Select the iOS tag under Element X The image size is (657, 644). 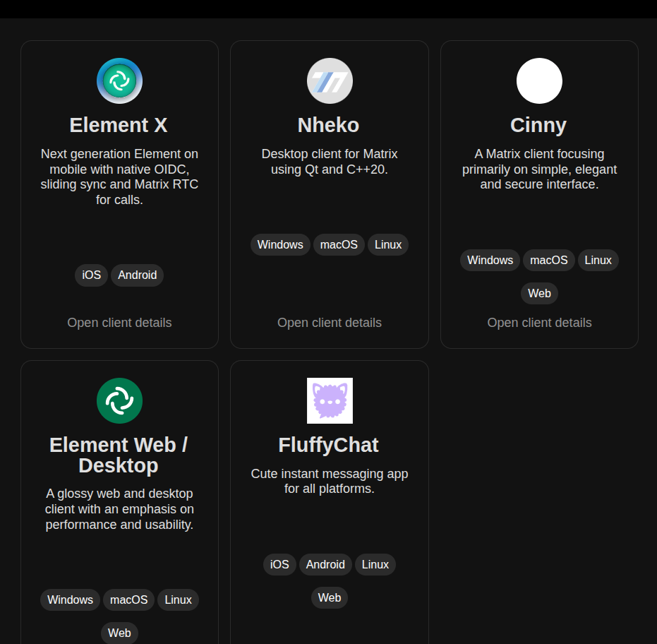[x=92, y=275]
